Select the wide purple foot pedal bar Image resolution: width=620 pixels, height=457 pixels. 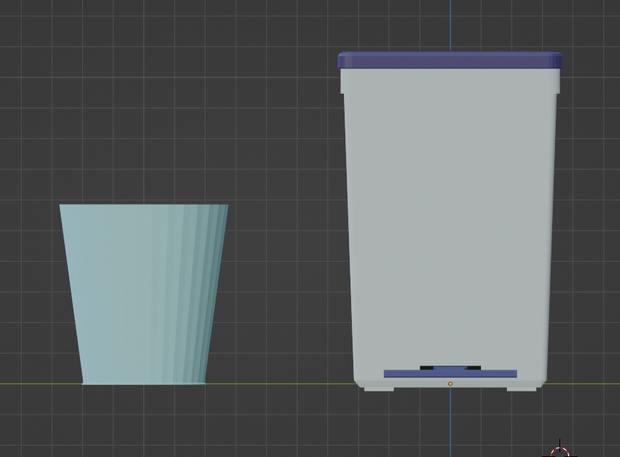click(450, 374)
